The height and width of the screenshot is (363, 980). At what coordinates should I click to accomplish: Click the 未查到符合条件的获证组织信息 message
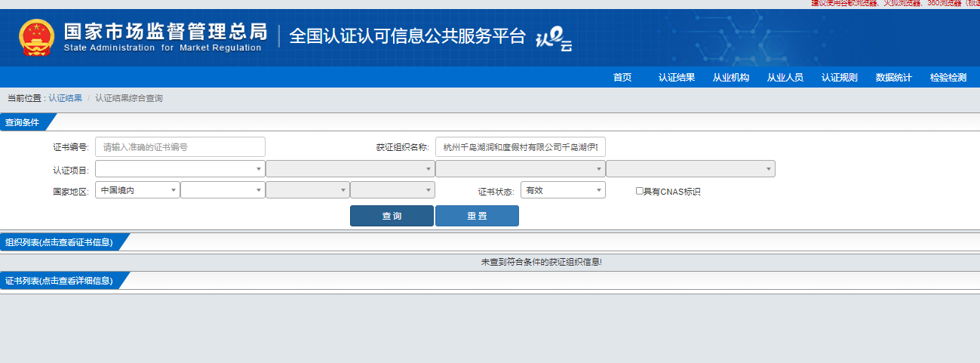click(542, 262)
